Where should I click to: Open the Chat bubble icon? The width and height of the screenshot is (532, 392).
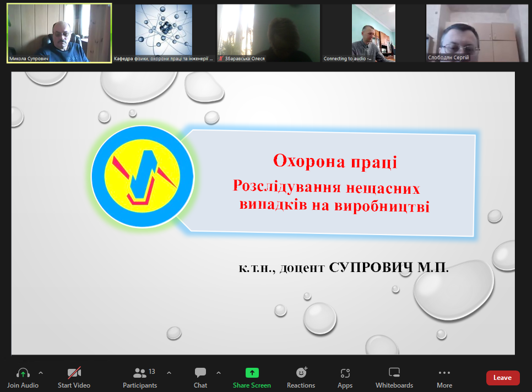[200, 373]
